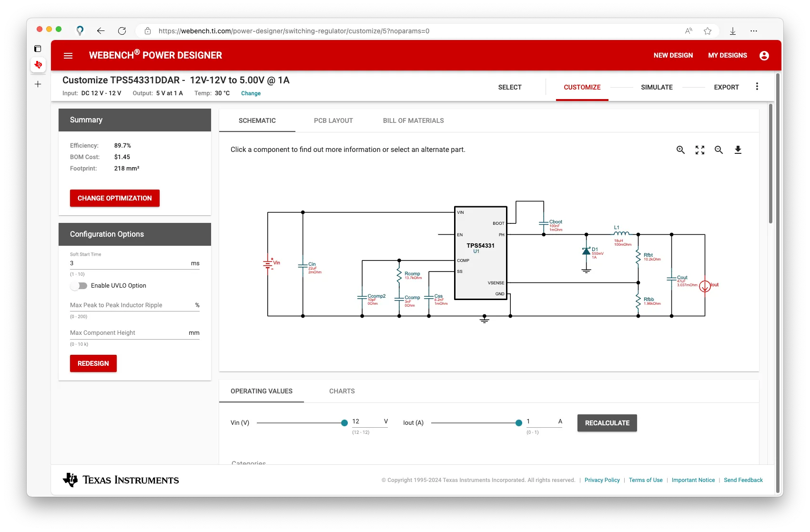Switch to the PCB Layout tab
Viewport: 810px width, 532px height.
pyautogui.click(x=334, y=120)
